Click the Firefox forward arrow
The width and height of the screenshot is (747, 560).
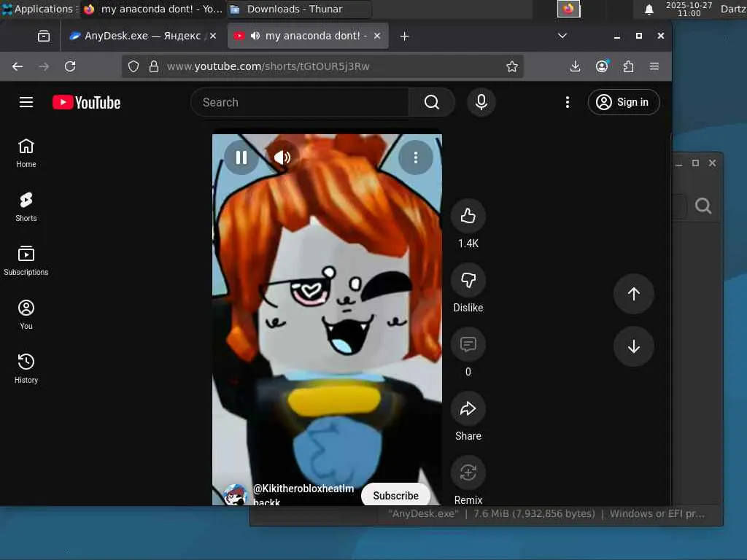pyautogui.click(x=44, y=66)
